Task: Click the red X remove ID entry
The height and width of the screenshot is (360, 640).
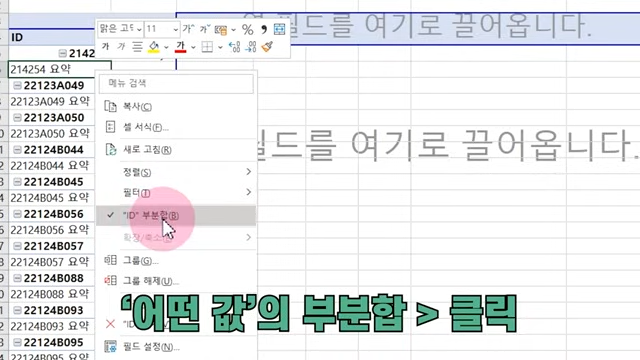Action: (110, 324)
